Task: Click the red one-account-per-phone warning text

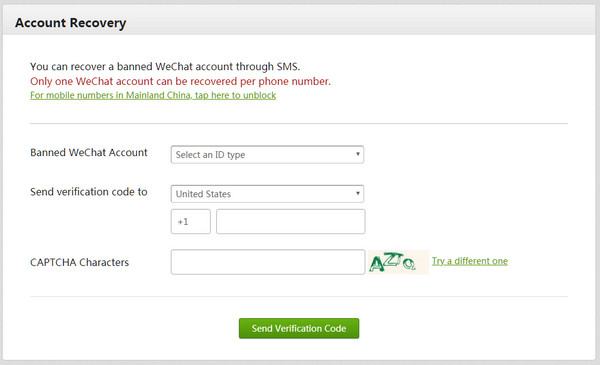Action: pyautogui.click(x=181, y=81)
